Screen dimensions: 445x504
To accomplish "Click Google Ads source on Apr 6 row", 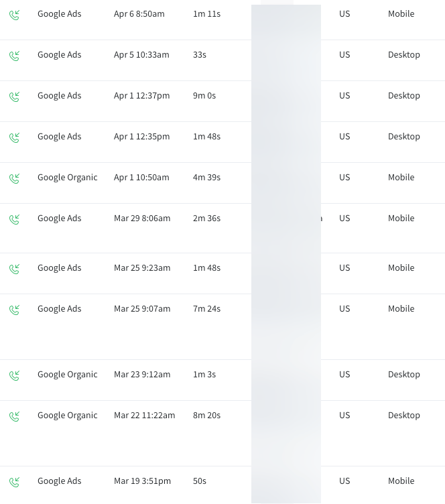I will (59, 14).
